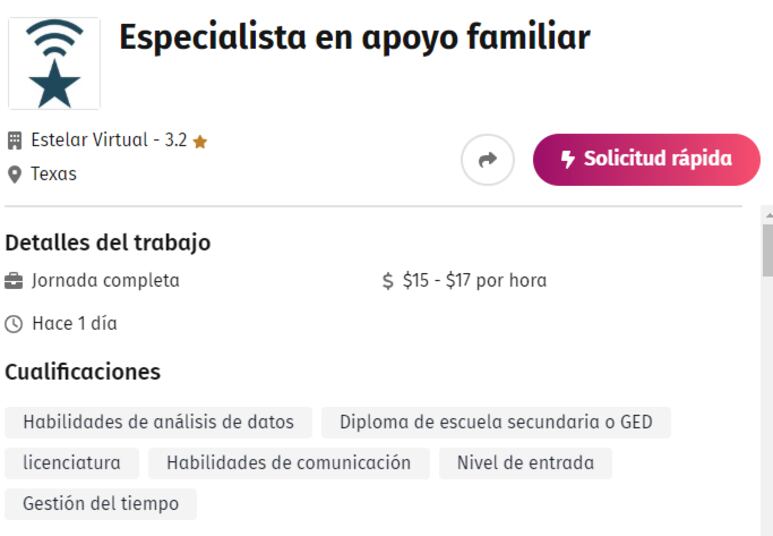This screenshot has height=536, width=773.
Task: Click the dollar sign salary icon
Action: click(x=387, y=281)
